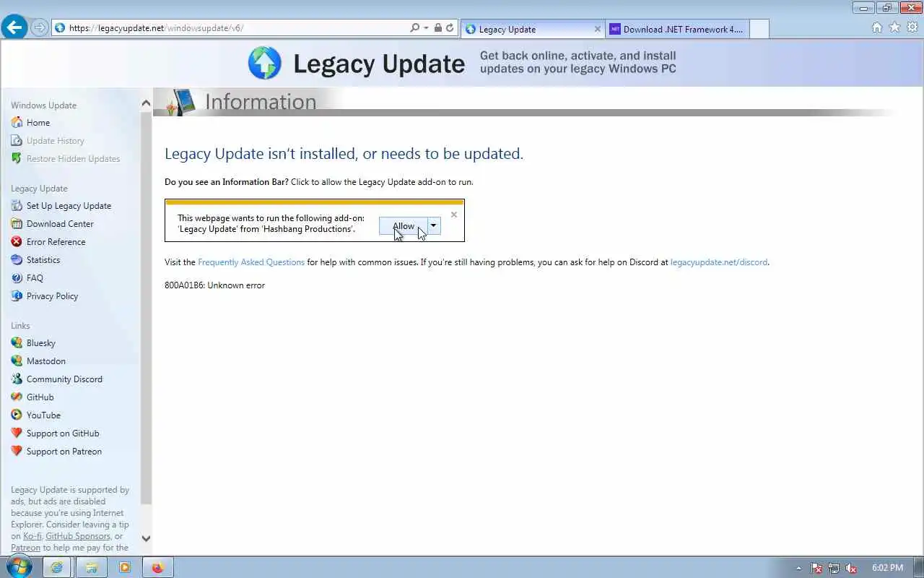Click the Set Up Legacy Update icon

point(17,206)
